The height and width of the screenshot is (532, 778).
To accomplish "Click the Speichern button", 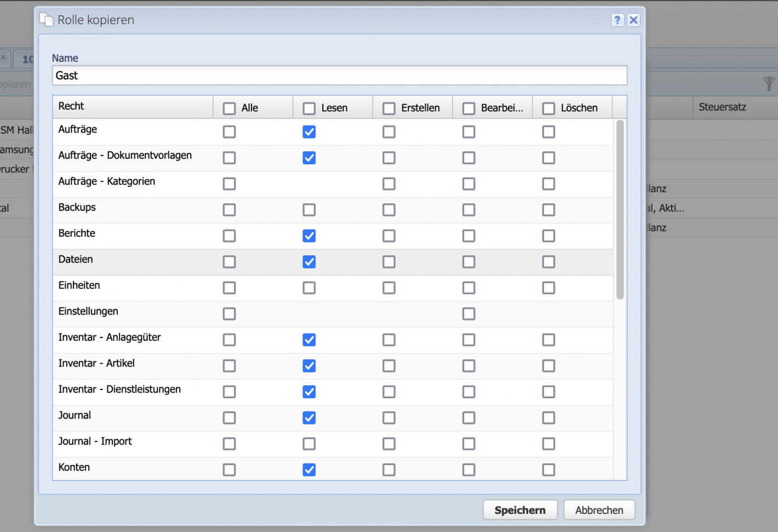I will coord(519,510).
